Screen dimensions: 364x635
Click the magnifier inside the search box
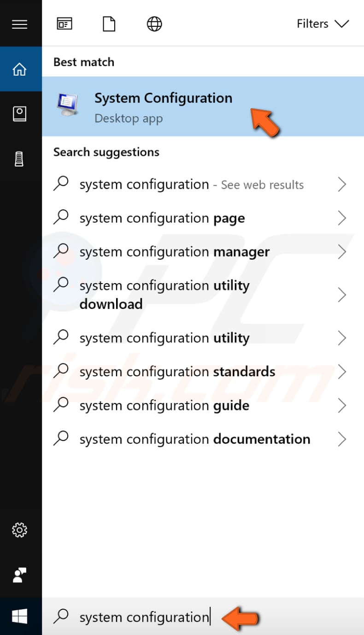tap(61, 617)
